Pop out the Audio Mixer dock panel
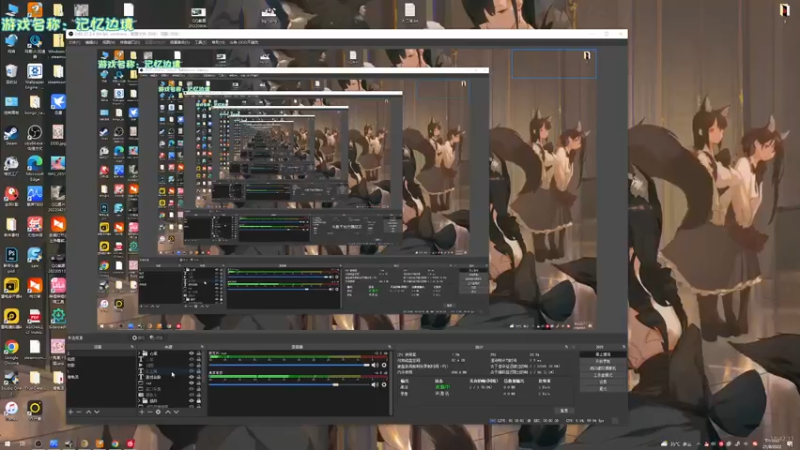Viewport: 800px width, 450px height. coord(390,346)
